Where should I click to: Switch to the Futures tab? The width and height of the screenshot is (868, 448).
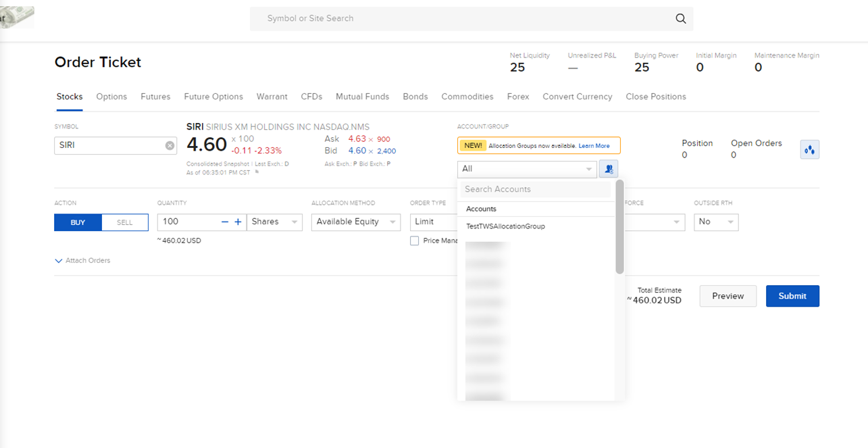[155, 97]
